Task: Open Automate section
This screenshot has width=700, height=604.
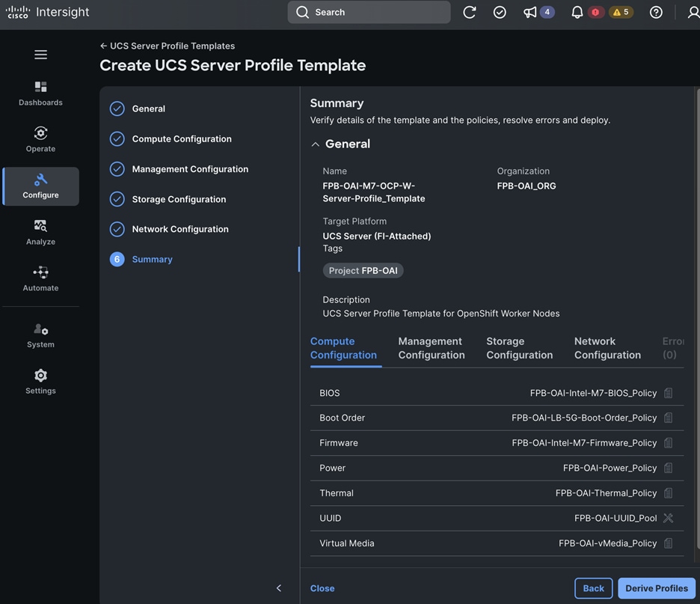Action: pos(40,279)
